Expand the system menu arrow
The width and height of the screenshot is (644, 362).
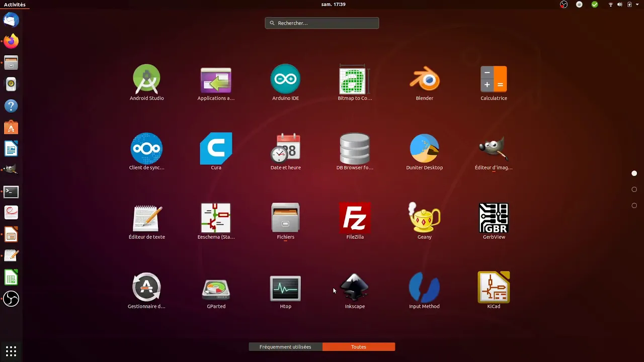(x=637, y=5)
